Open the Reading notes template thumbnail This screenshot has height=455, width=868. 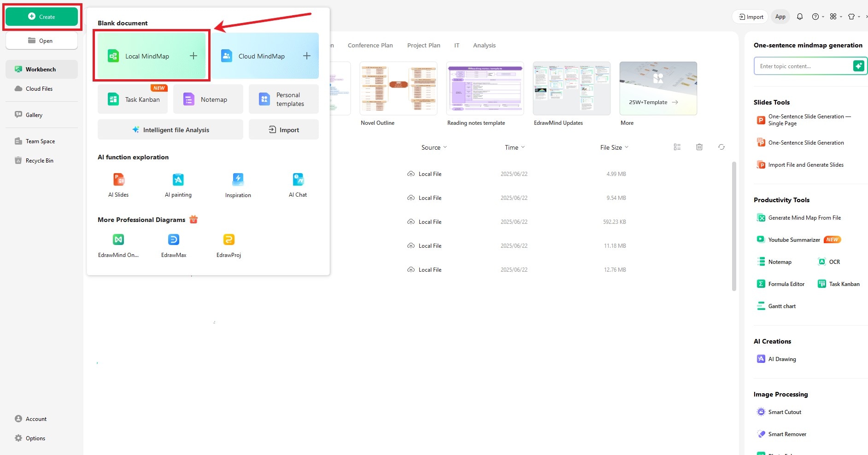[x=485, y=88]
